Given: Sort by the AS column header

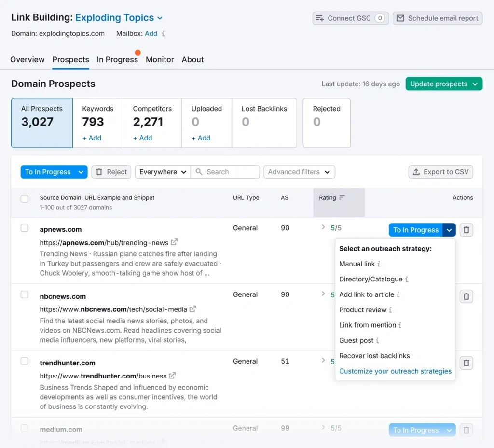Looking at the screenshot, I should pos(285,197).
